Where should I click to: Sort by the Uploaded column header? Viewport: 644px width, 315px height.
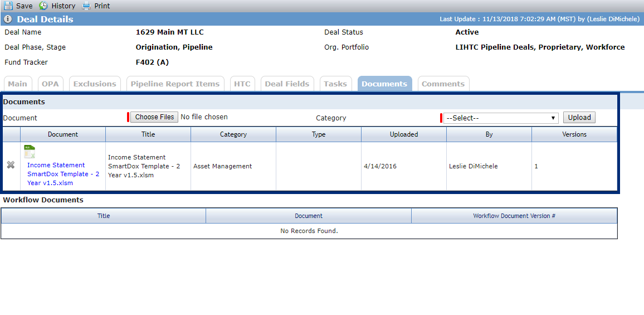point(404,134)
